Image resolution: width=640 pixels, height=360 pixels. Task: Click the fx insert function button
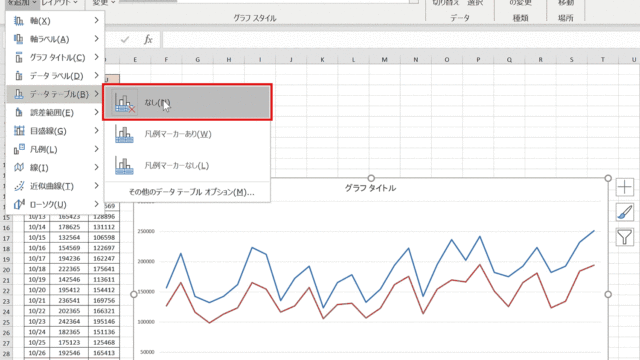(x=148, y=40)
